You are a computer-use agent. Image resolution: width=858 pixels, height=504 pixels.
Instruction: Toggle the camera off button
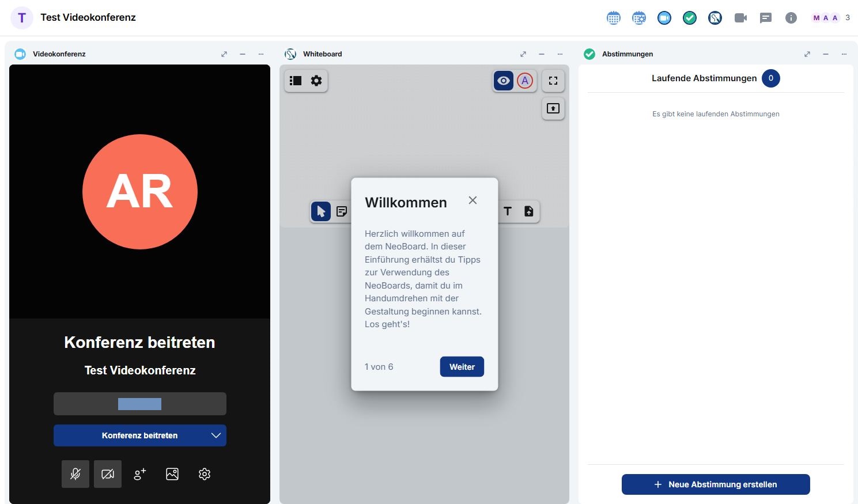click(108, 474)
